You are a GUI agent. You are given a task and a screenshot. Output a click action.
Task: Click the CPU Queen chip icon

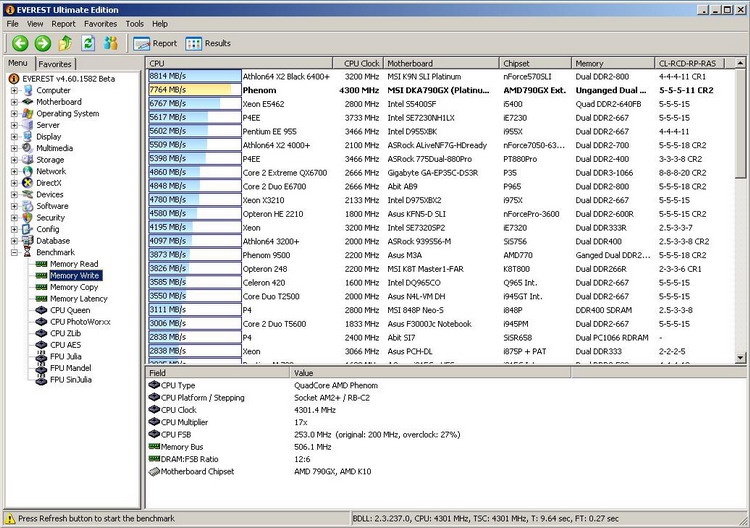point(42,310)
